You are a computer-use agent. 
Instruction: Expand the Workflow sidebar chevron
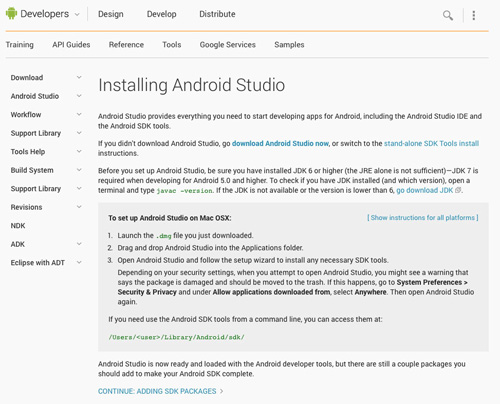[x=79, y=114]
